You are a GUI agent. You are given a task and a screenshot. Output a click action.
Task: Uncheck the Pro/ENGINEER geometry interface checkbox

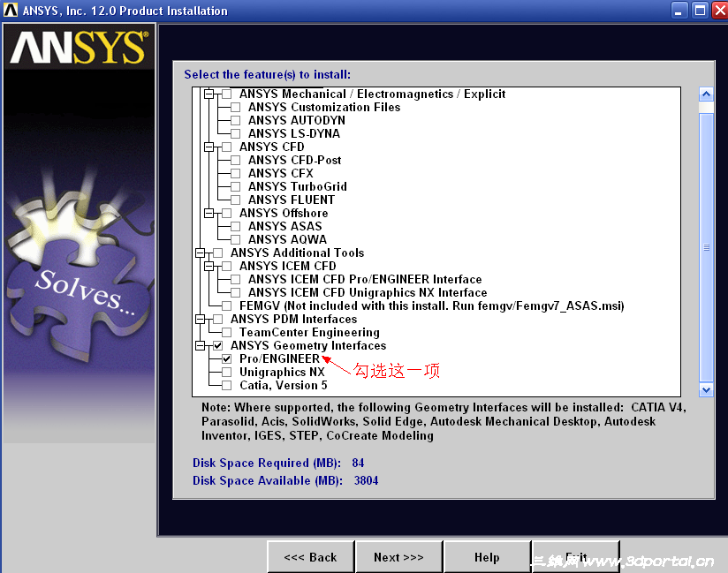click(226, 359)
